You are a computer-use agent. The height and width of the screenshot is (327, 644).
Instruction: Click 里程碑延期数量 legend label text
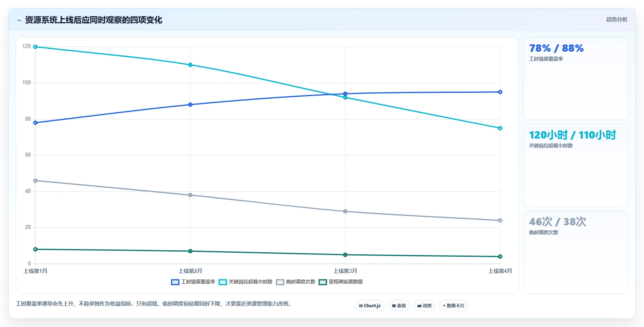pyautogui.click(x=346, y=282)
